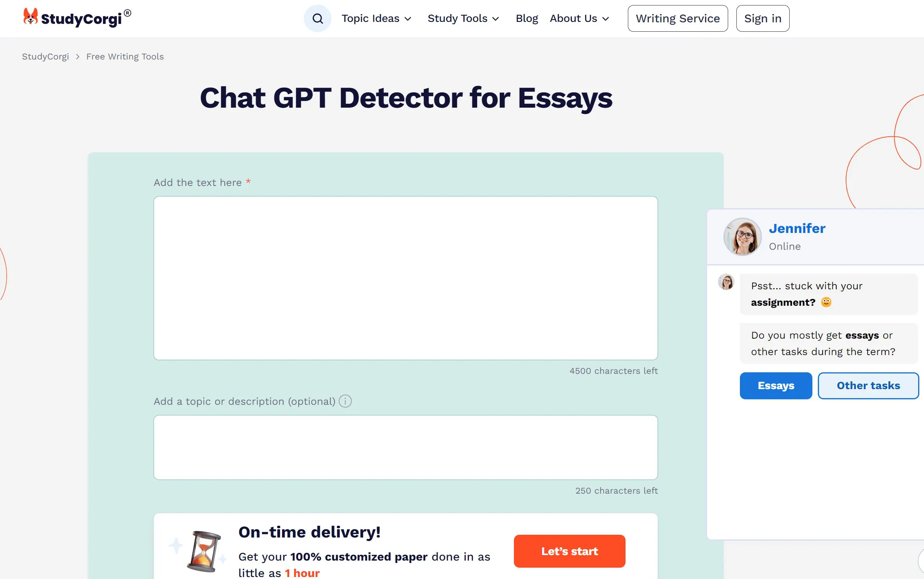Viewport: 924px width, 579px height.
Task: Click Jennifer's avatar in the chat header
Action: pos(742,236)
